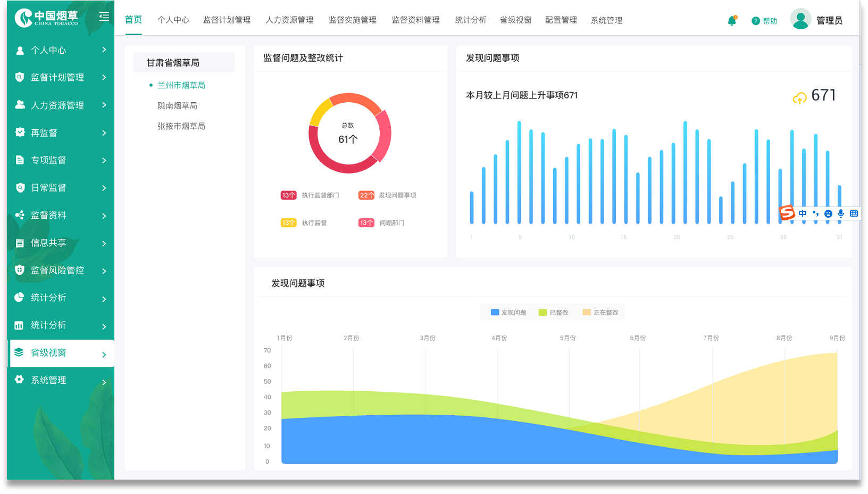The height and width of the screenshot is (494, 868).
Task: Switch to the 监督实施管理 top tab
Action: pos(353,20)
